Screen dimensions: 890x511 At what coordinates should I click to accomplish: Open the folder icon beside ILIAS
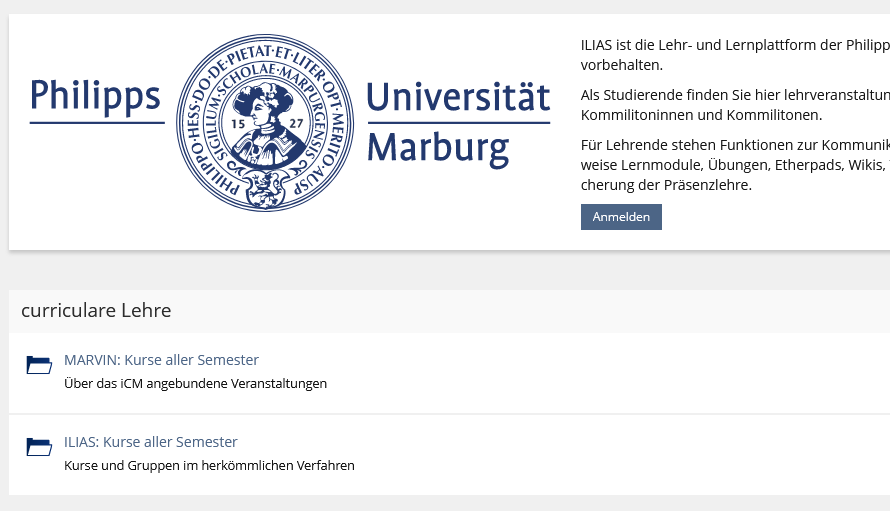click(39, 447)
